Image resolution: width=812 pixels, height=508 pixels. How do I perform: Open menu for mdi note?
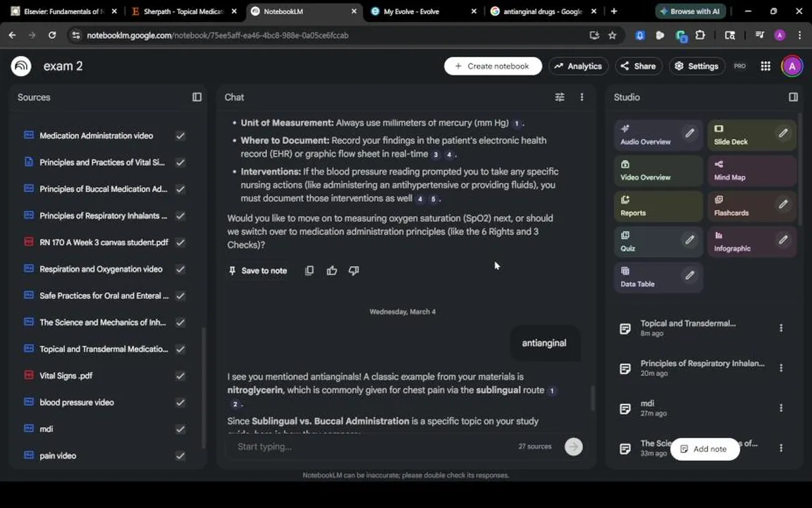781,408
